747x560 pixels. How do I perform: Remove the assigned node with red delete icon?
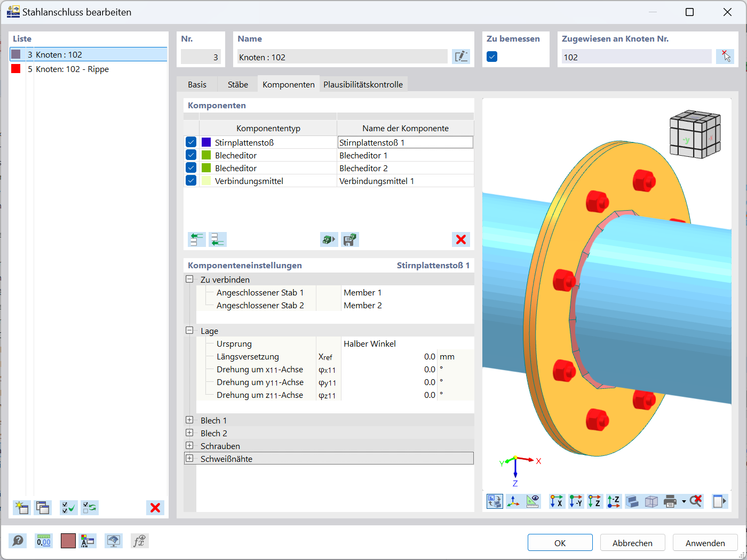(725, 57)
